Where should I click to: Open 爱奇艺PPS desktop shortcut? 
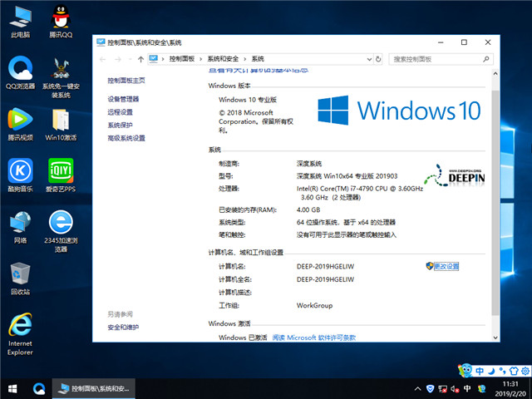[x=61, y=175]
